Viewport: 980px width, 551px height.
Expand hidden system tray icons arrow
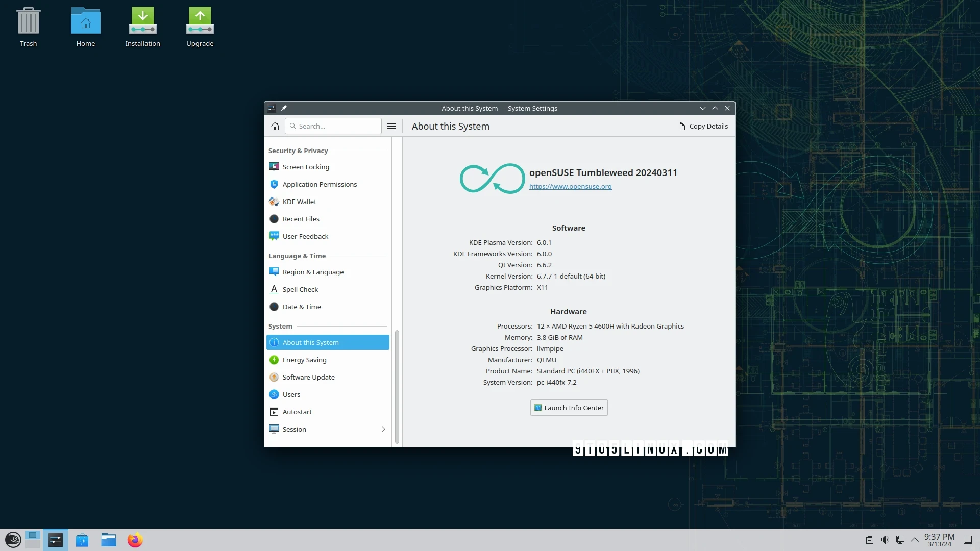[x=915, y=540]
